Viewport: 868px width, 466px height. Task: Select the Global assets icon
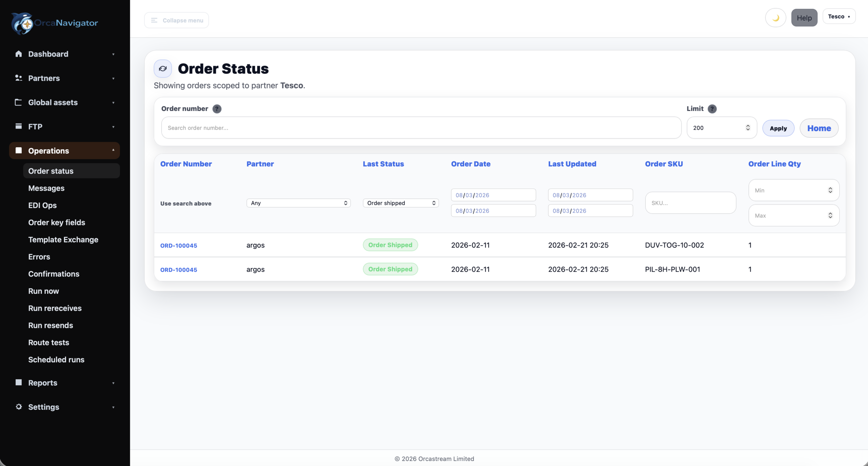19,102
